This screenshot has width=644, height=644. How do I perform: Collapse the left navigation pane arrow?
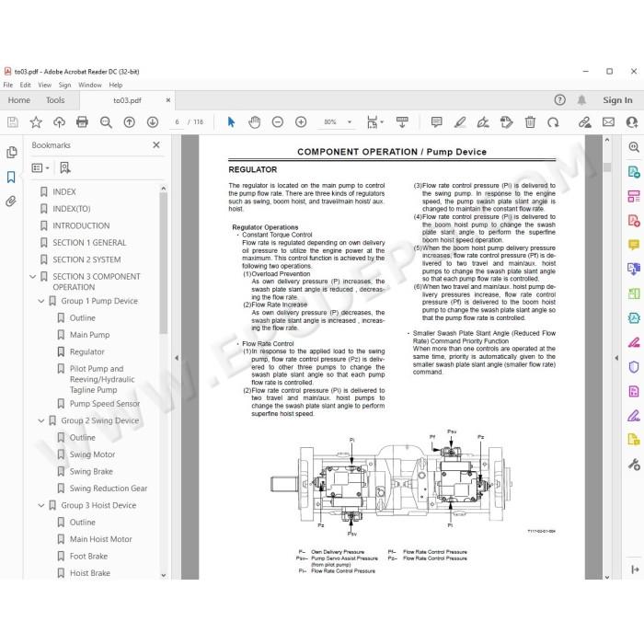click(x=177, y=358)
